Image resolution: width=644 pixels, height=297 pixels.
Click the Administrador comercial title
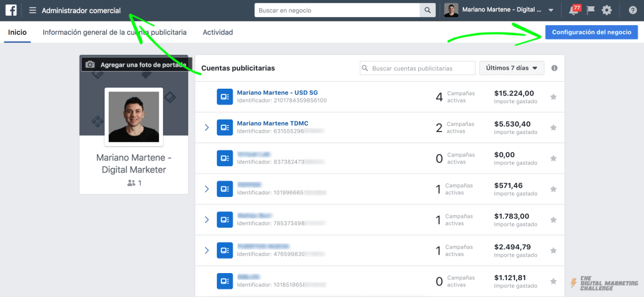(x=81, y=10)
